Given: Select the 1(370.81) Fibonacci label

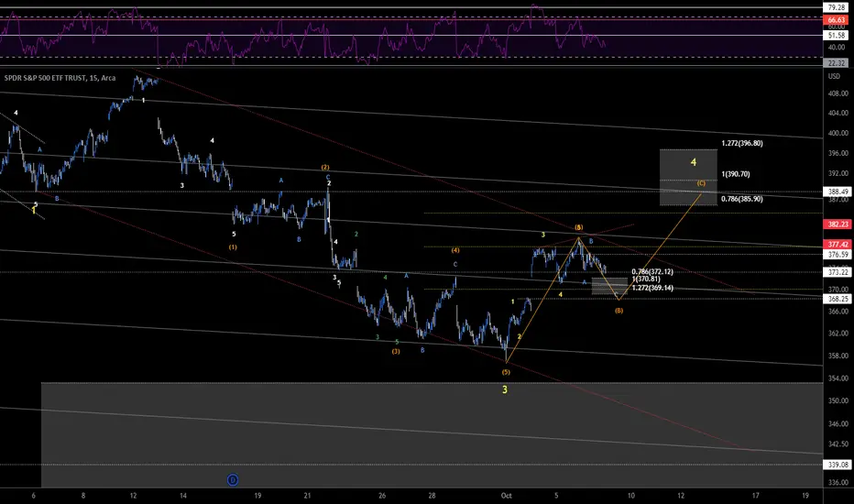Looking at the screenshot, I should pos(646,279).
